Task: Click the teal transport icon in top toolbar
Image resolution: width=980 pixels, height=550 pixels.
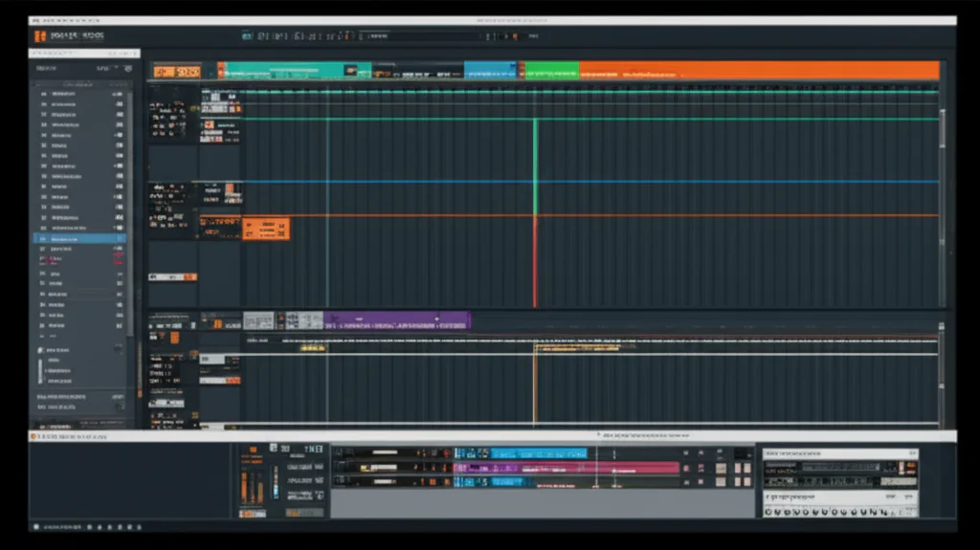Action: point(247,36)
